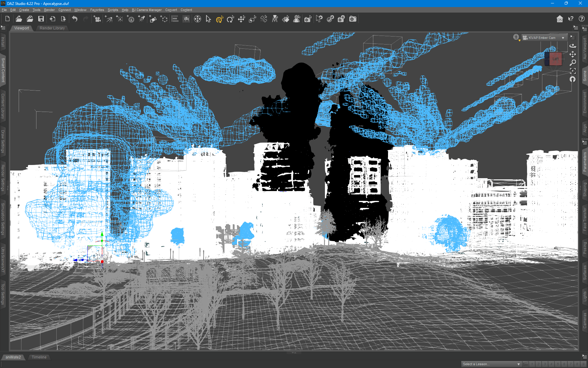Screen dimensions: 588x368
Task: Select the Joint Editor bone tool
Action: click(x=264, y=19)
